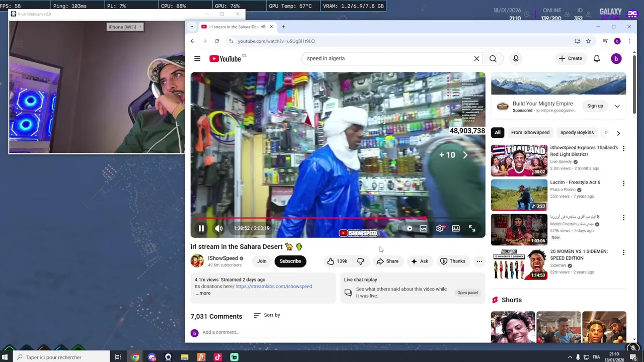The height and width of the screenshot is (362, 644).
Task: Open the live chat replay panel
Action: [467, 293]
